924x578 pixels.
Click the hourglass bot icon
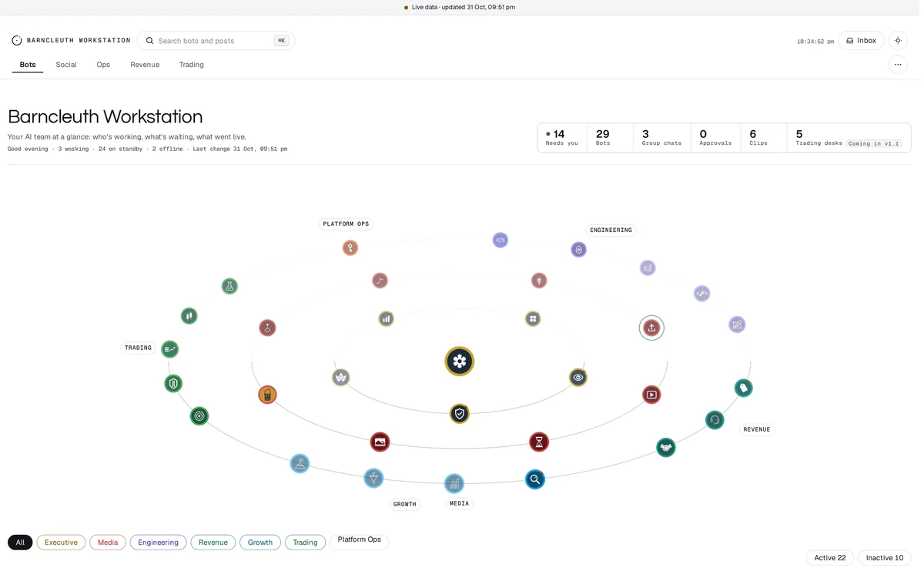(539, 442)
